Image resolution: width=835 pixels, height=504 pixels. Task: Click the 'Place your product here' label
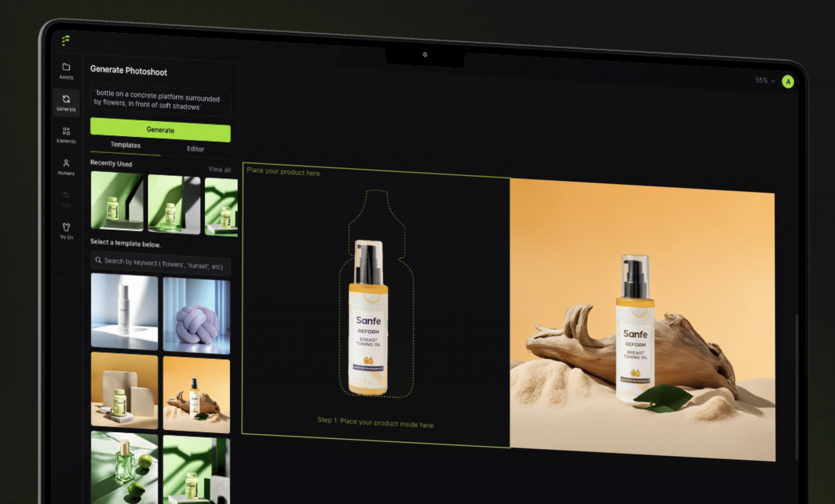(x=283, y=171)
